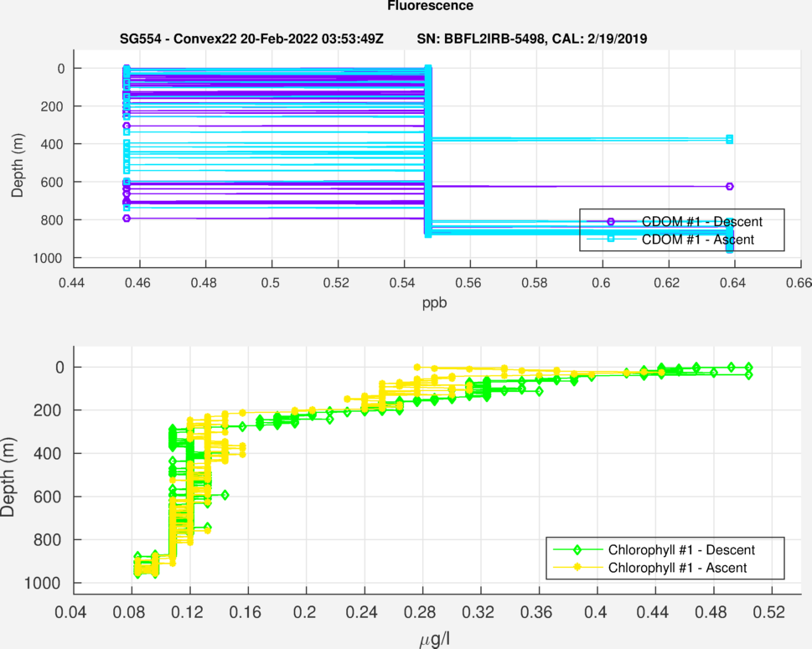The height and width of the screenshot is (649, 812).
Task: Click the top plot 'Depth (m)' axis label
Action: [17, 165]
